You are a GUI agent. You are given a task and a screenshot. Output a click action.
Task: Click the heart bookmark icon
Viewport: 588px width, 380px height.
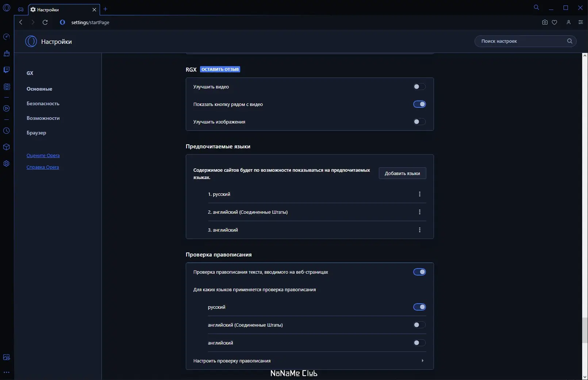(554, 22)
